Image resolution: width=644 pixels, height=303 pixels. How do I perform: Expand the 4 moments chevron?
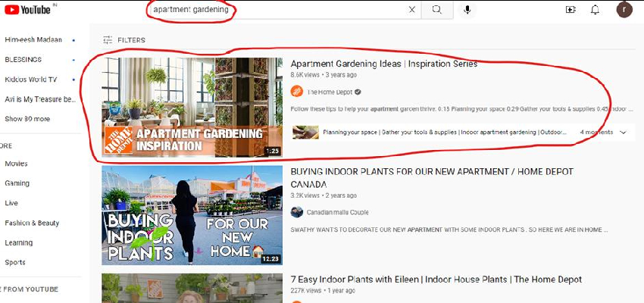pos(623,133)
